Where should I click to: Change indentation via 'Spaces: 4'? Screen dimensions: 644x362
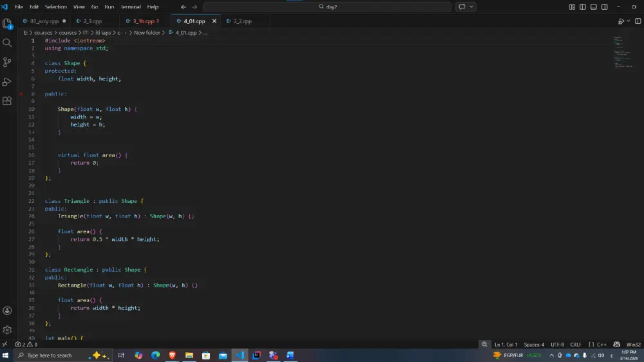coord(534,345)
